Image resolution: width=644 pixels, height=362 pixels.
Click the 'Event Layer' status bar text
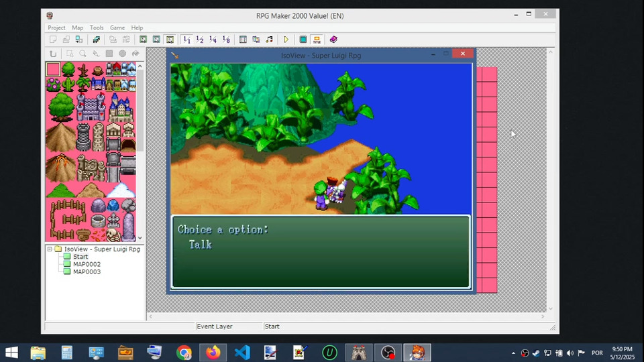point(215,326)
